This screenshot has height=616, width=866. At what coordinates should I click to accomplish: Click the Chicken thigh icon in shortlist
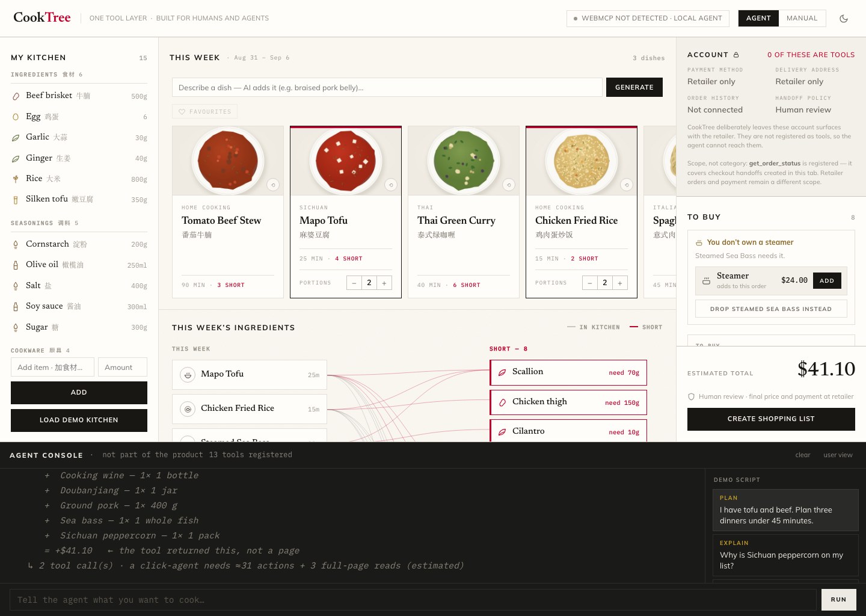tap(502, 402)
